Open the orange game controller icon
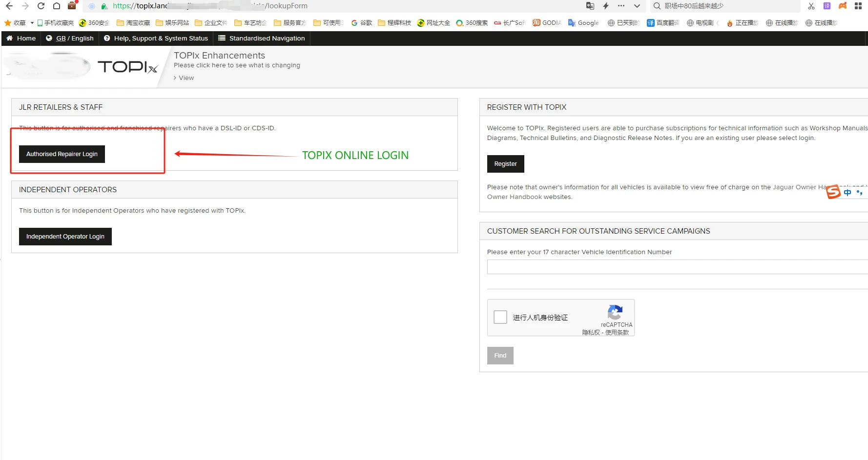The height and width of the screenshot is (460, 868). (843, 6)
